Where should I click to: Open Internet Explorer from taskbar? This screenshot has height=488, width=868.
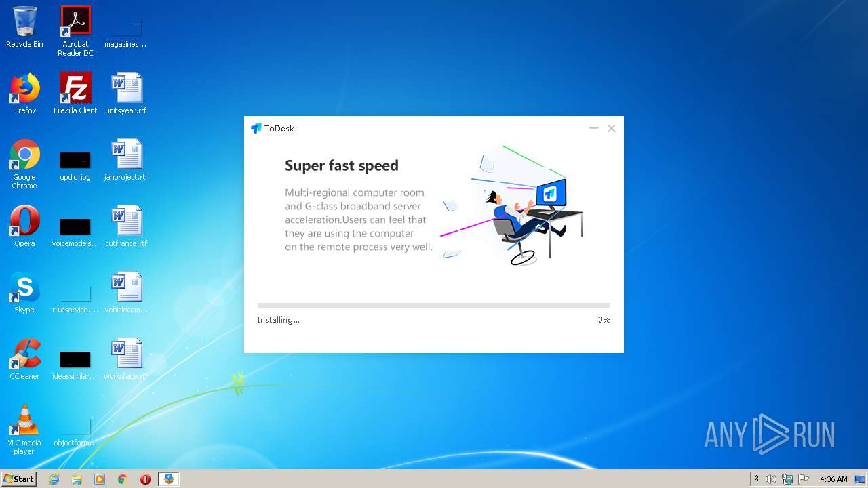pos(54,479)
